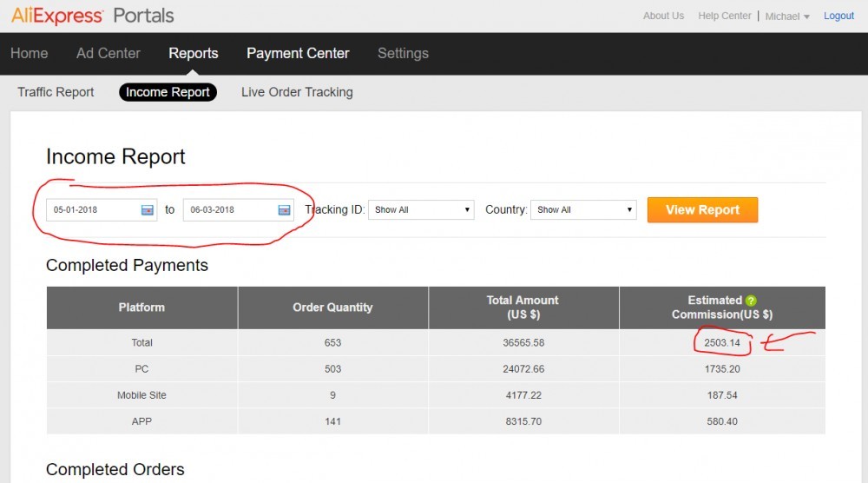Click the total commission value 2503.14
The height and width of the screenshot is (483, 868).
click(x=722, y=343)
